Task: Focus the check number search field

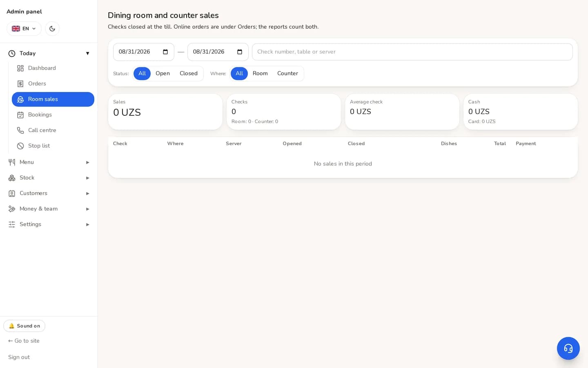Action: pos(412,52)
